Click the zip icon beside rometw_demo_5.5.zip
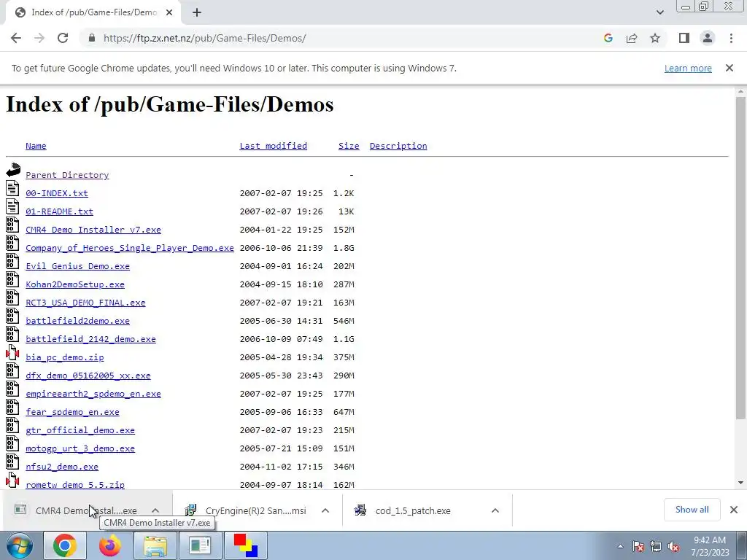Viewport: 747px width, 560px height. pos(12,480)
